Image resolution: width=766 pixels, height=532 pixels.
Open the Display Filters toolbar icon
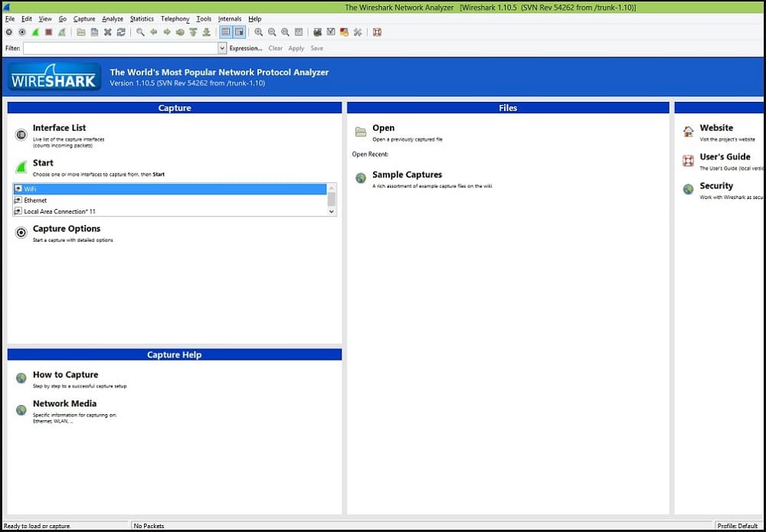(331, 32)
